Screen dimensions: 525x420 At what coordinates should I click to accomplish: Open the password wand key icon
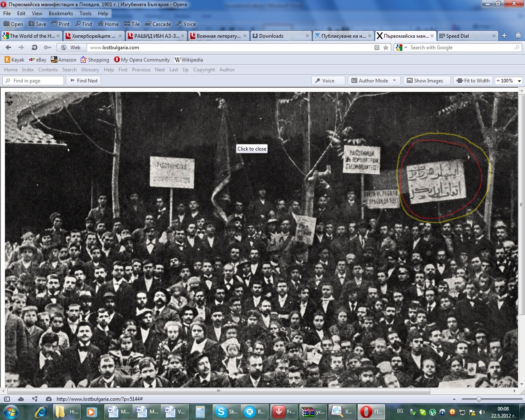48,48
